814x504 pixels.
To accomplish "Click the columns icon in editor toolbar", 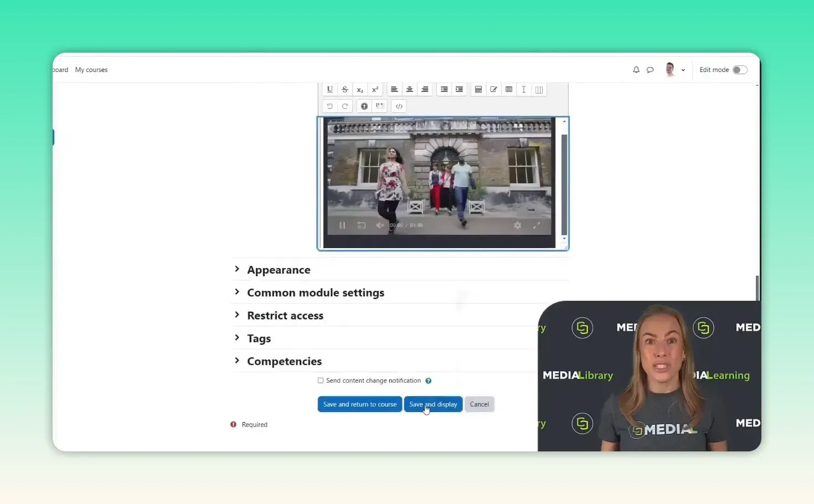I will click(x=539, y=90).
